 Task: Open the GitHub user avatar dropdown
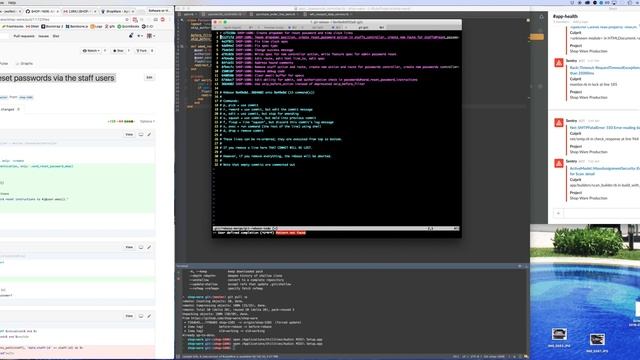tap(150, 36)
